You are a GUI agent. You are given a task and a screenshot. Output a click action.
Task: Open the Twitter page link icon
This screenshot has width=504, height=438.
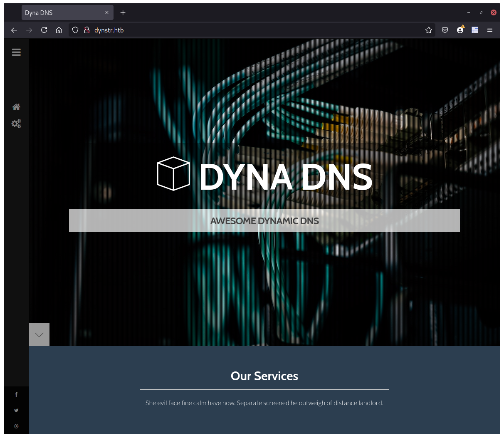click(16, 410)
